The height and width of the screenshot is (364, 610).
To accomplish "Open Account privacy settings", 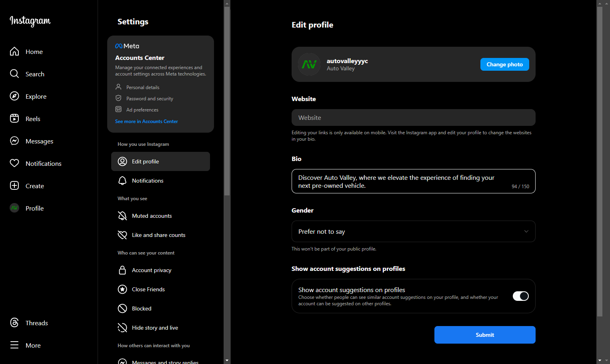I will point(160,270).
